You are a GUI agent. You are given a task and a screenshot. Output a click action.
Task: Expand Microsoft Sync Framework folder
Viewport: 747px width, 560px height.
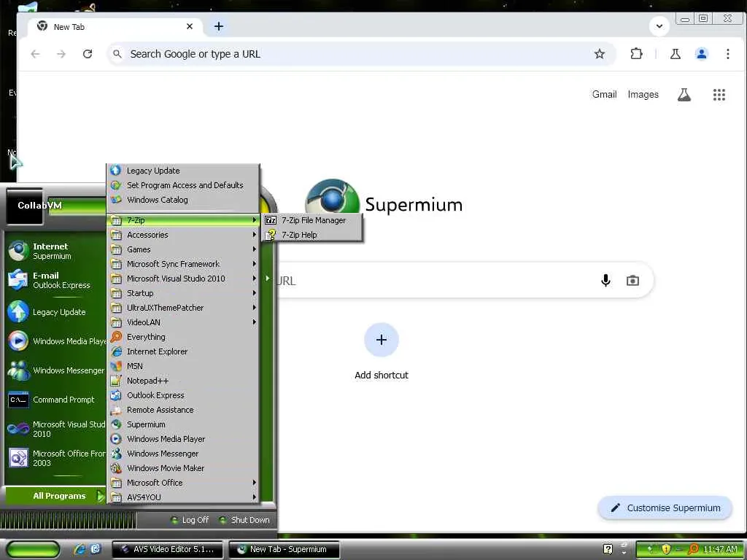click(183, 264)
